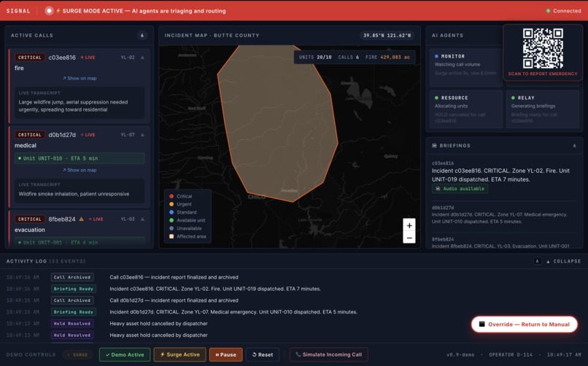Click the LIVE indicator on call c03ee816
This screenshot has width=588, height=366.
coord(88,58)
